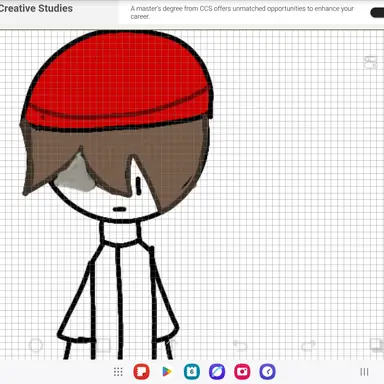This screenshot has width=384, height=384.
Task: Launch the red Samsung Notes app
Action: [142, 372]
